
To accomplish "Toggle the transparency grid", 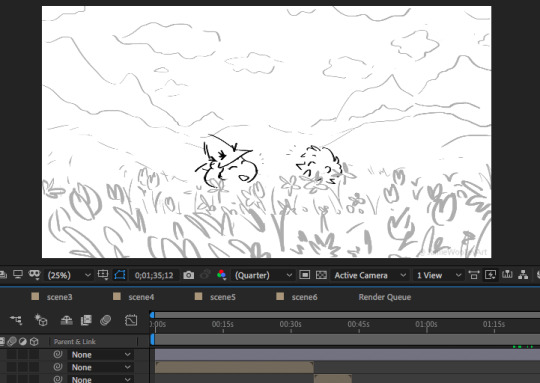I will 321,275.
